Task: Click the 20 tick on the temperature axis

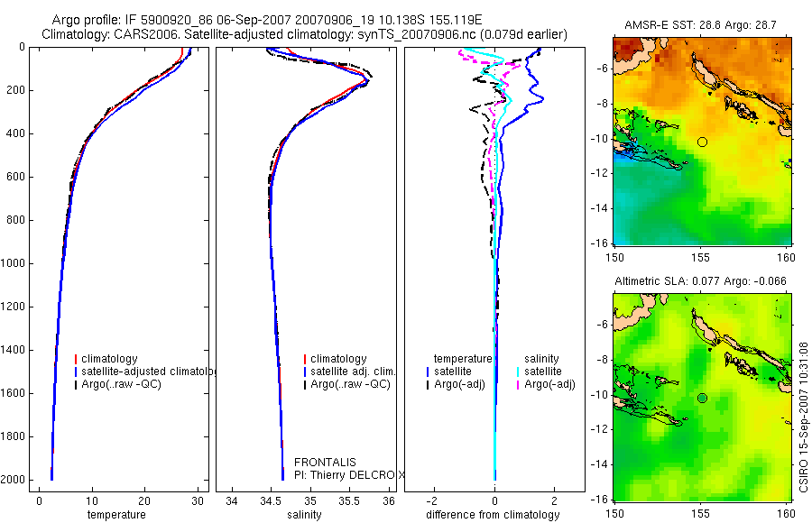Action: [x=144, y=501]
